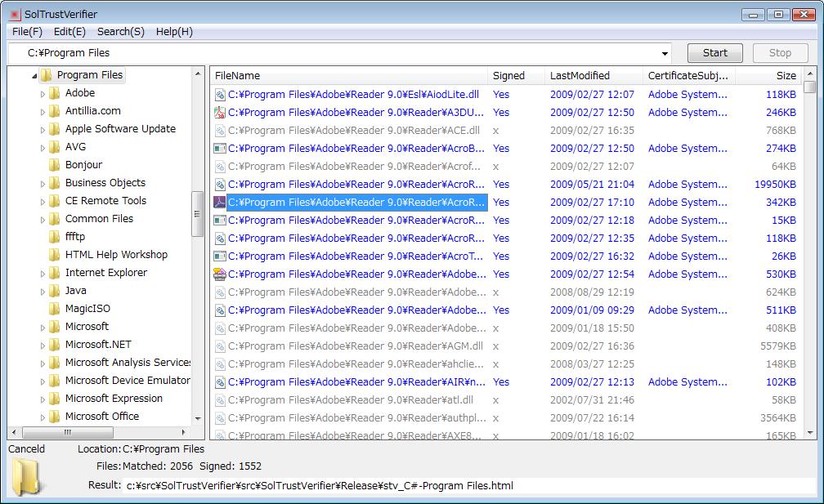This screenshot has width=824, height=504.
Task: Click the Bonjour folder icon
Action: point(54,165)
